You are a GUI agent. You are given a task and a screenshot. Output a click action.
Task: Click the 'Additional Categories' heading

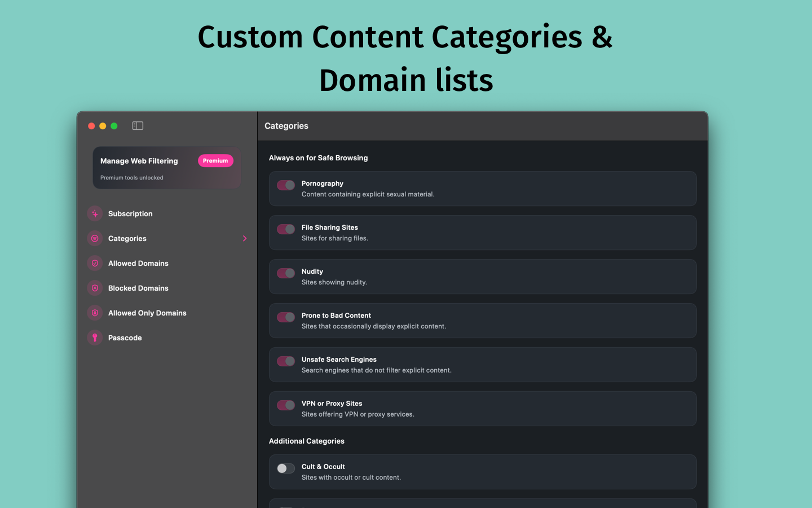[x=307, y=441]
